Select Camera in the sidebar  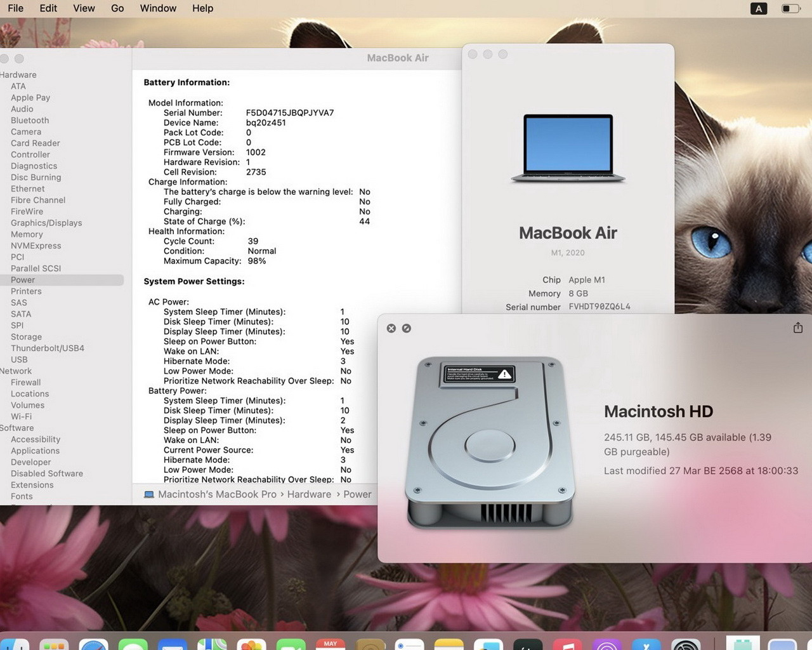point(26,132)
